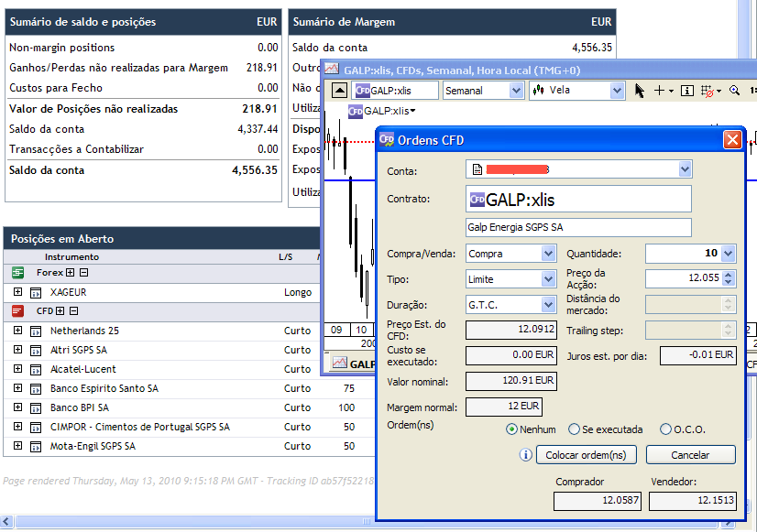The image size is (757, 532).
Task: Click the account document icon in Conta field
Action: point(477,169)
